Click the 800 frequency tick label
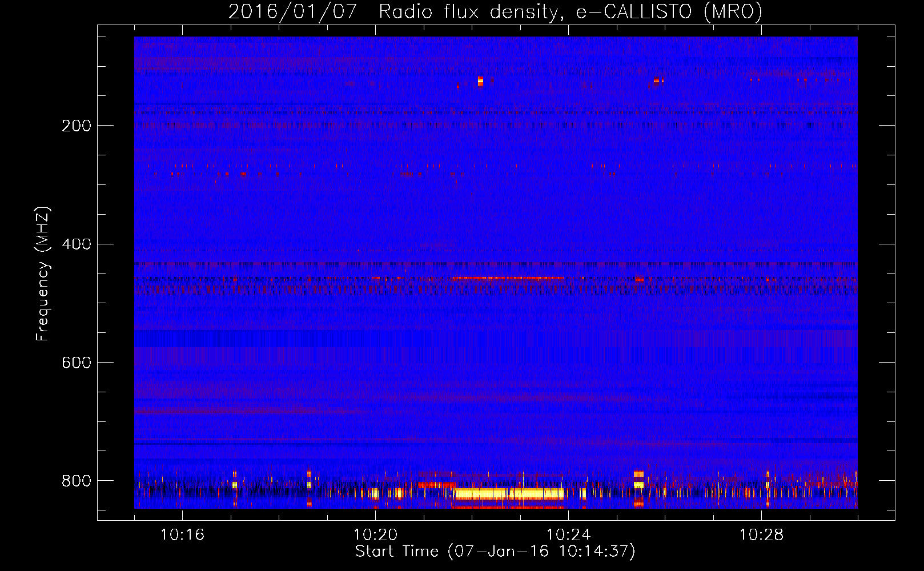Screen dimensions: 924x571 (77, 481)
